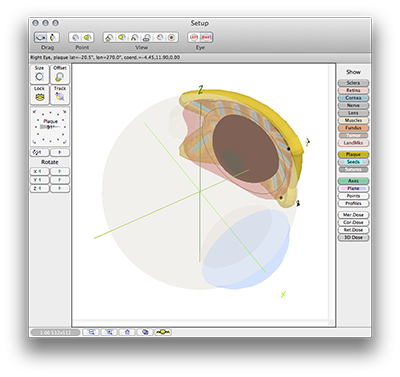Click the zoom in magnifier icon
400x377 pixels.
[109, 332]
